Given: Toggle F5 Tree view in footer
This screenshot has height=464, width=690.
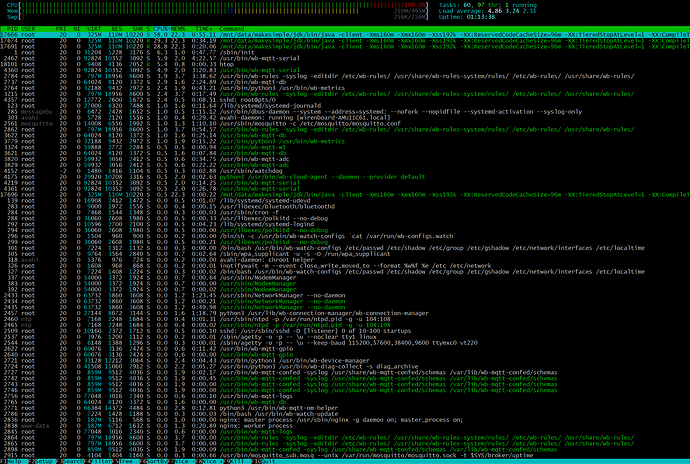Looking at the screenshot, I should coord(125,461).
